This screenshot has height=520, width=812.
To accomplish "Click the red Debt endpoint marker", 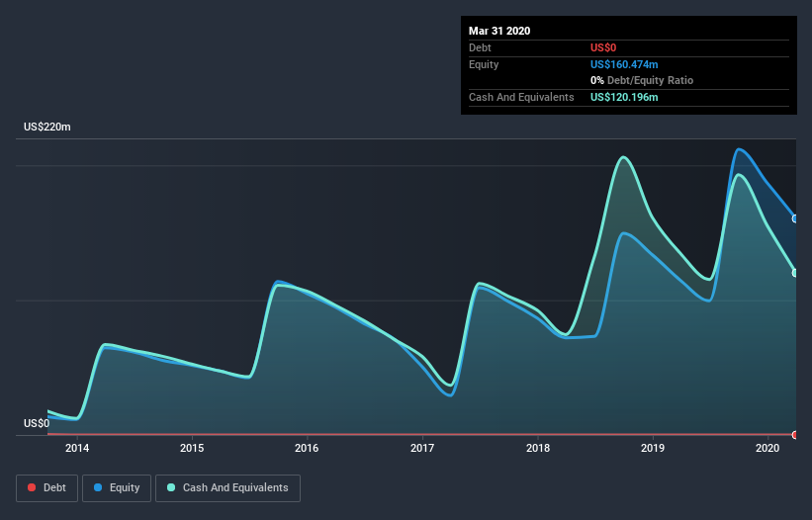I will [795, 435].
